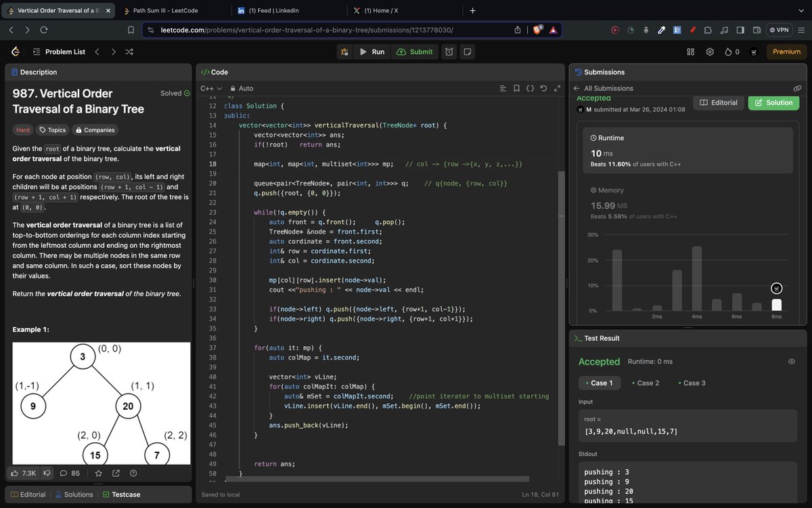The height and width of the screenshot is (508, 812).
Task: Click the code editor vertical scrollbar
Action: (x=562, y=308)
